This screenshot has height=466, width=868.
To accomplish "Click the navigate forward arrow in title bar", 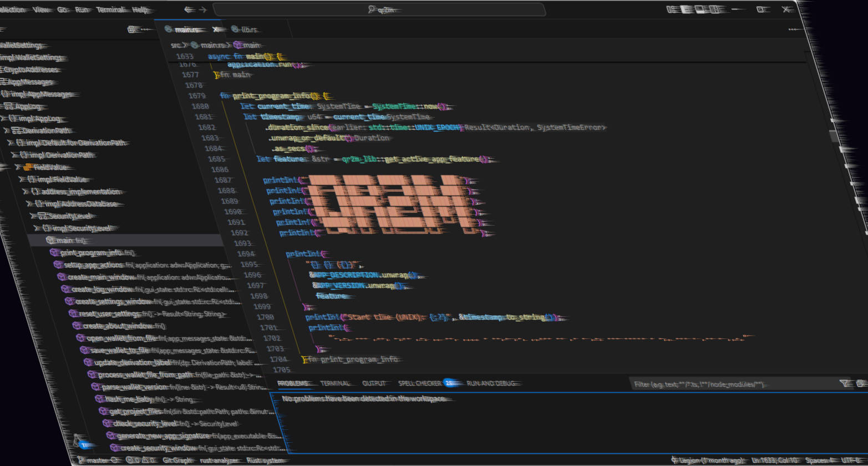I will pos(203,9).
